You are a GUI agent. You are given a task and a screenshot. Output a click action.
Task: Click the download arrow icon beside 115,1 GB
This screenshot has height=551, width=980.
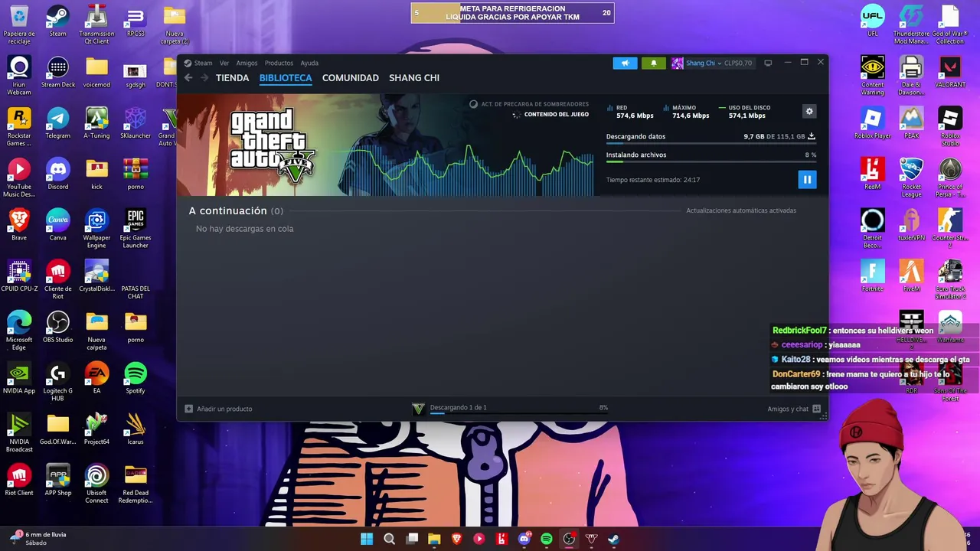[x=812, y=136]
